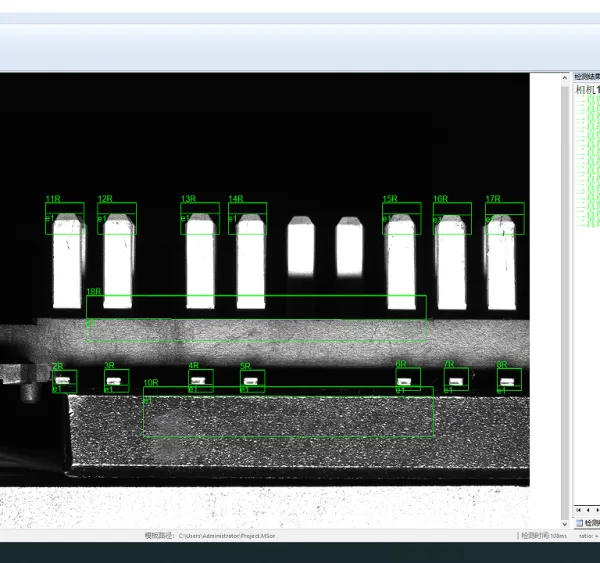The height and width of the screenshot is (563, 600).
Task: Select the 6R region label
Action: 401,364
